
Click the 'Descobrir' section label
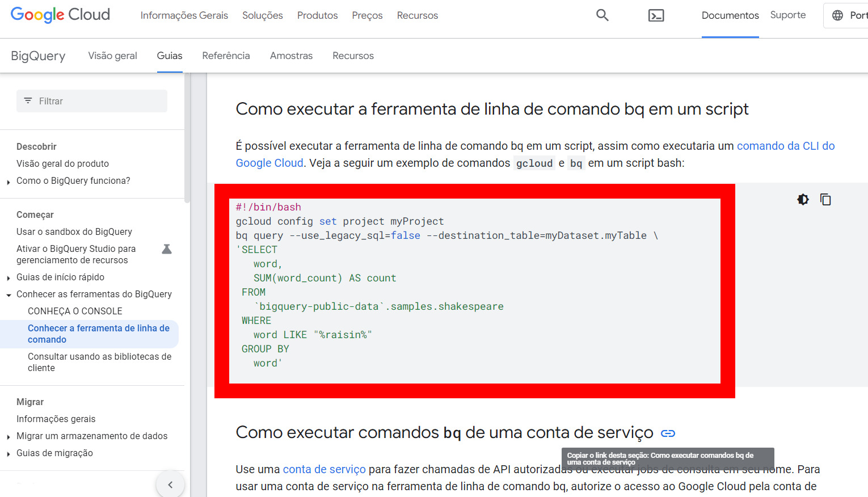pyautogui.click(x=36, y=146)
